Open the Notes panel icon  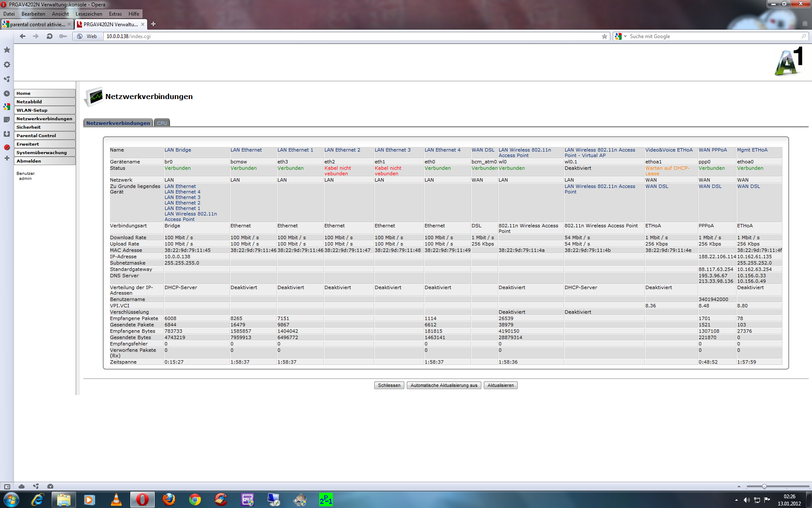click(7, 120)
